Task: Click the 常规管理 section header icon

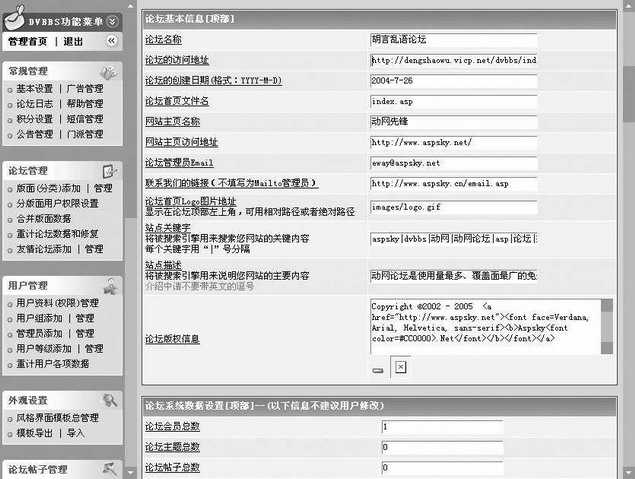Action: pos(111,73)
